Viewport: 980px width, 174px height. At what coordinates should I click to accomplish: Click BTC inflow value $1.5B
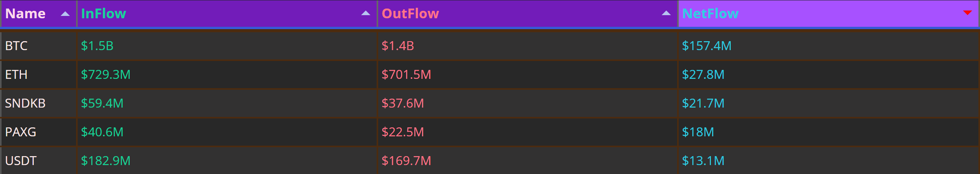coord(97,46)
